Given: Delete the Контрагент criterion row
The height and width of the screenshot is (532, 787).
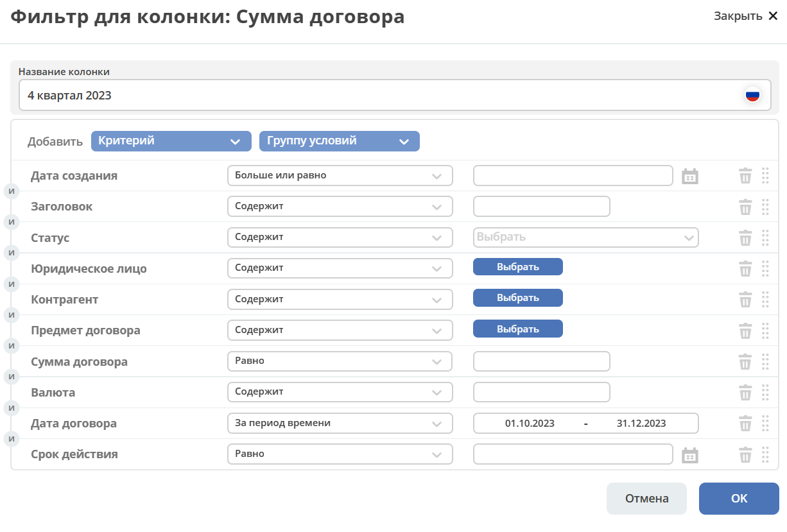Looking at the screenshot, I should [x=745, y=299].
